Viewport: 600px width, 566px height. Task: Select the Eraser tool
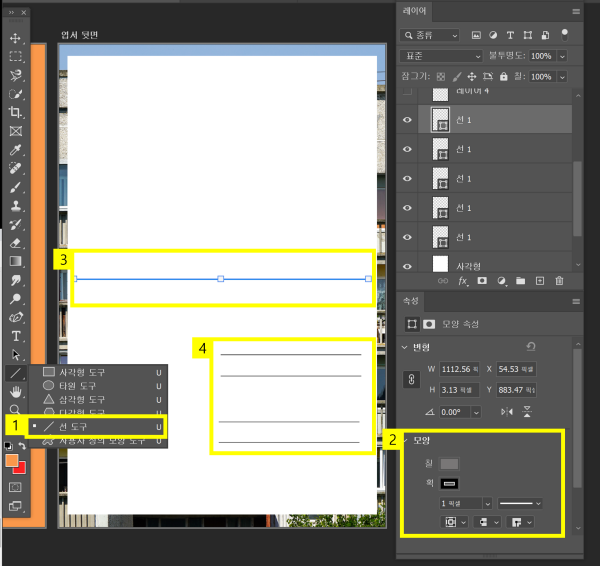tap(15, 243)
